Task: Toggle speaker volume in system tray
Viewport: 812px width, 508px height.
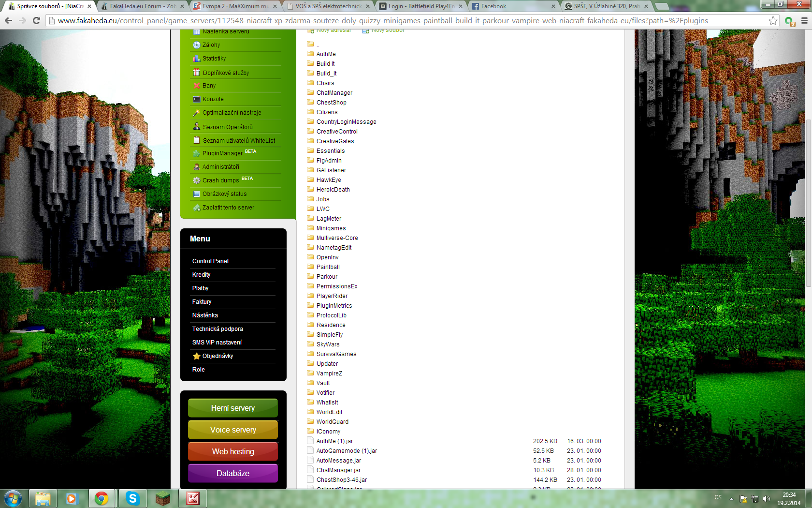Action: click(766, 498)
